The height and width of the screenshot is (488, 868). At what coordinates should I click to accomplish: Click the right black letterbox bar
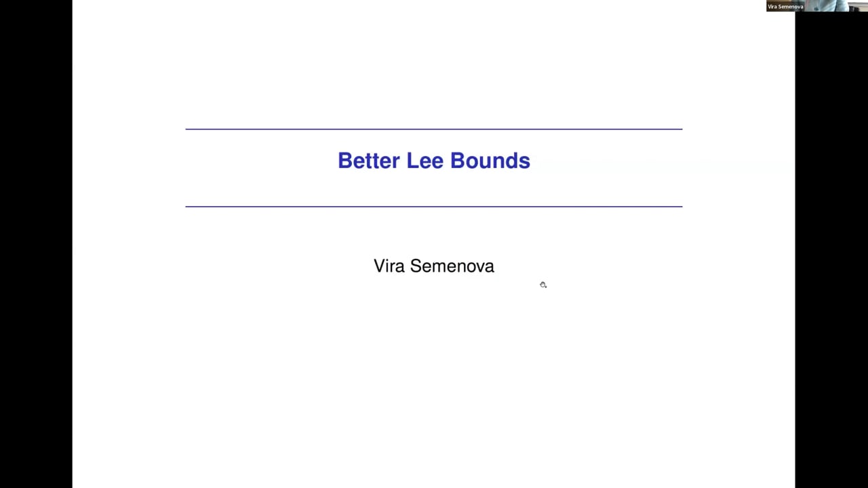click(x=831, y=244)
